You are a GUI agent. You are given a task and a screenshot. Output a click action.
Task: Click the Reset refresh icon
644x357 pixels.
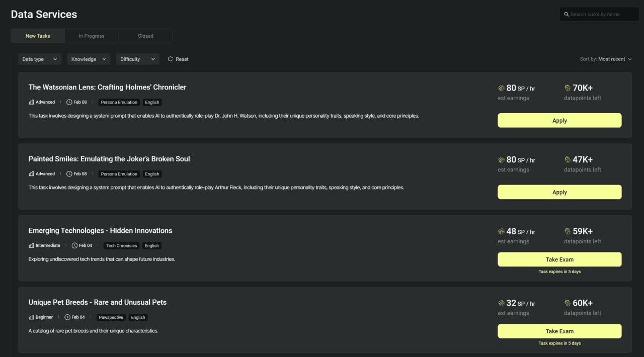click(x=170, y=59)
